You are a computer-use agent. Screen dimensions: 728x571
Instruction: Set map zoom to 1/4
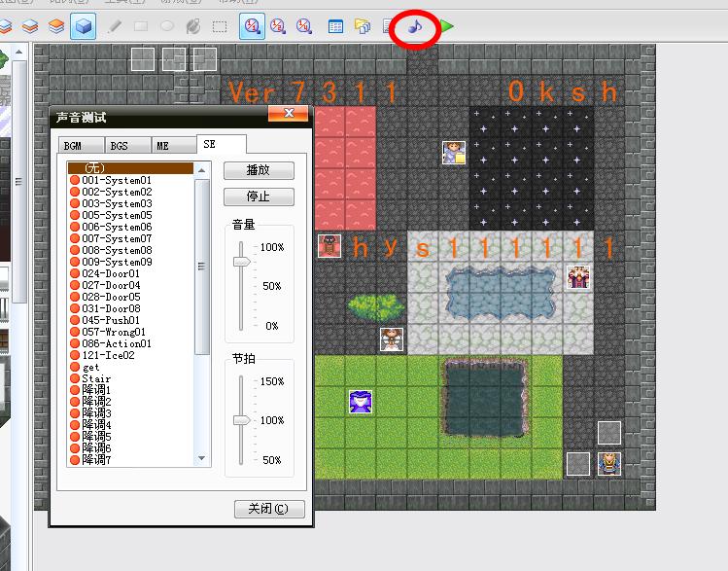click(304, 26)
